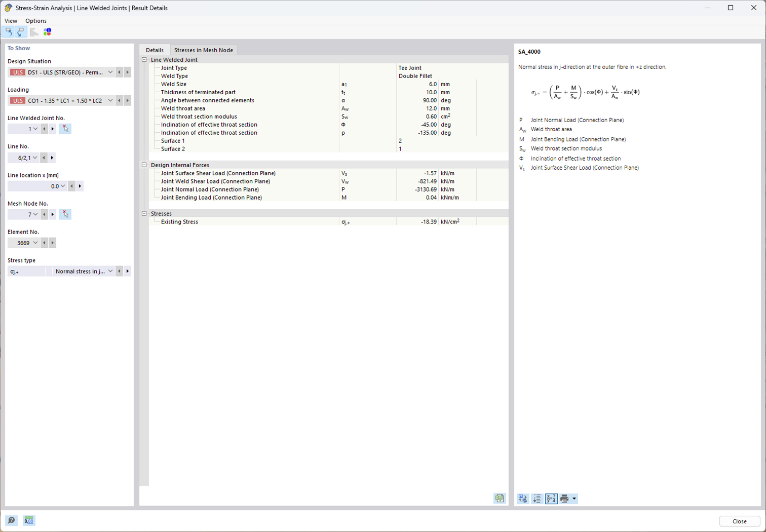The width and height of the screenshot is (766, 532).
Task: Click the -18.39 stress value cell
Action: (417, 222)
